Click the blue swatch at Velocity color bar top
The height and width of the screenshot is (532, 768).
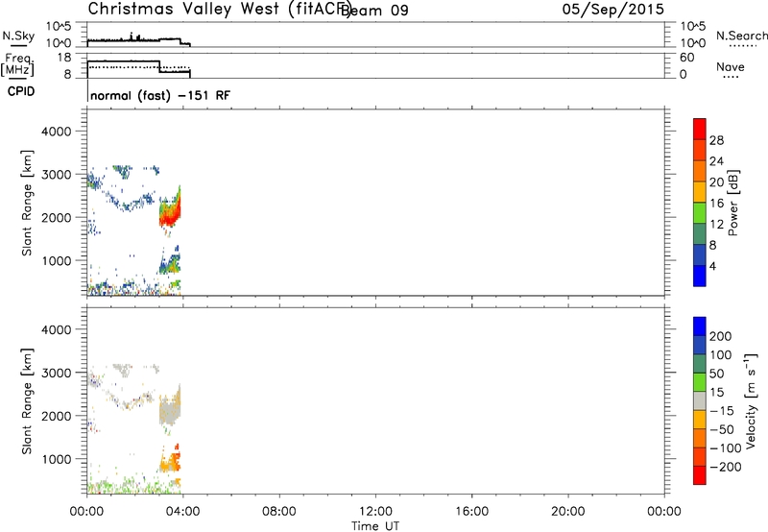[x=700, y=326]
